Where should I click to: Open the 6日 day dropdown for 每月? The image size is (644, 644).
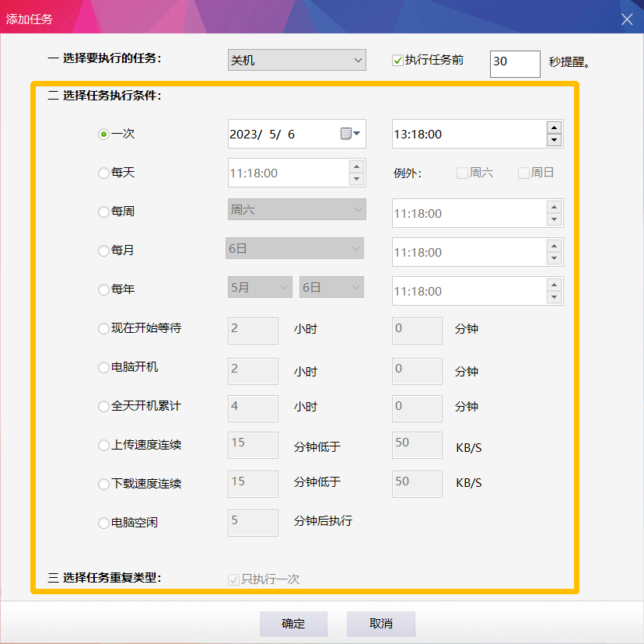[x=295, y=248]
